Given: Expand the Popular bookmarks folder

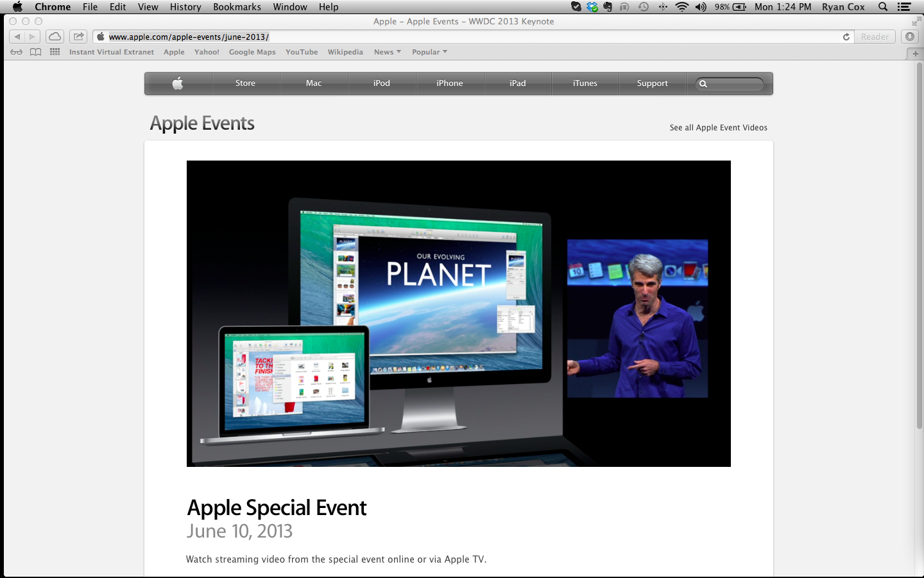Looking at the screenshot, I should [x=429, y=52].
